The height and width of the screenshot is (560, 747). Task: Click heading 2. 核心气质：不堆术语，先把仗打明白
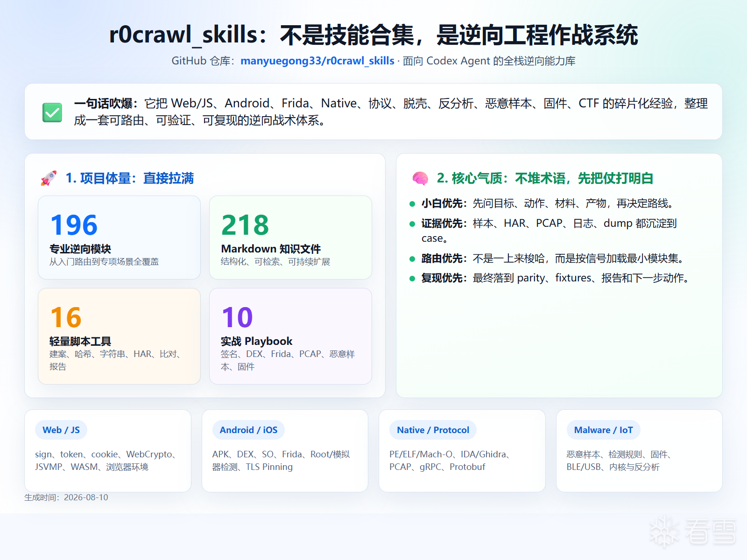tap(545, 178)
